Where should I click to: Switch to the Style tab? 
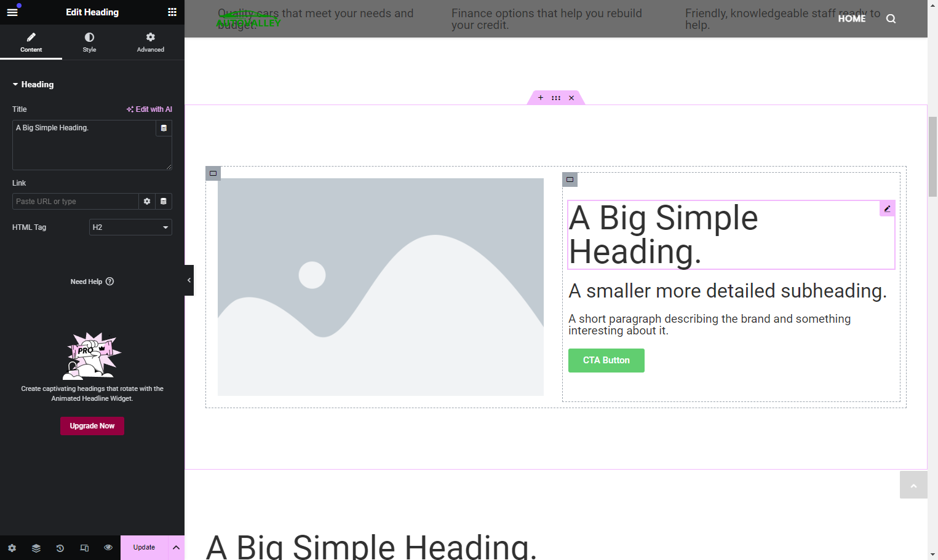[89, 42]
